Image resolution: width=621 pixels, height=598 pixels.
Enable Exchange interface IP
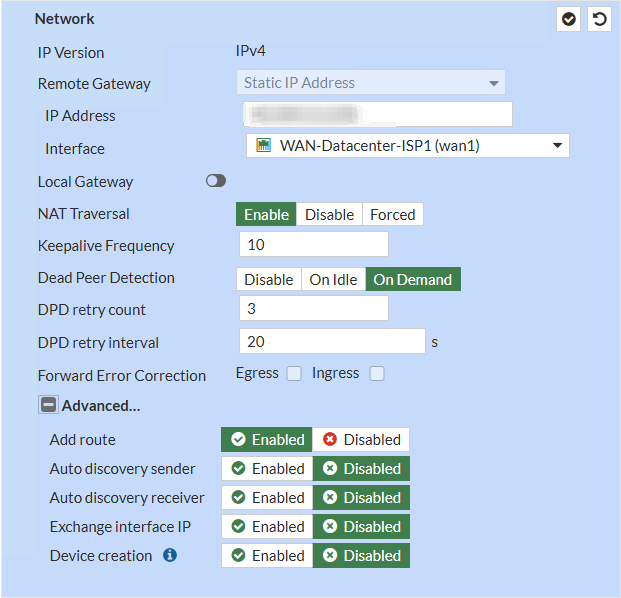click(267, 527)
